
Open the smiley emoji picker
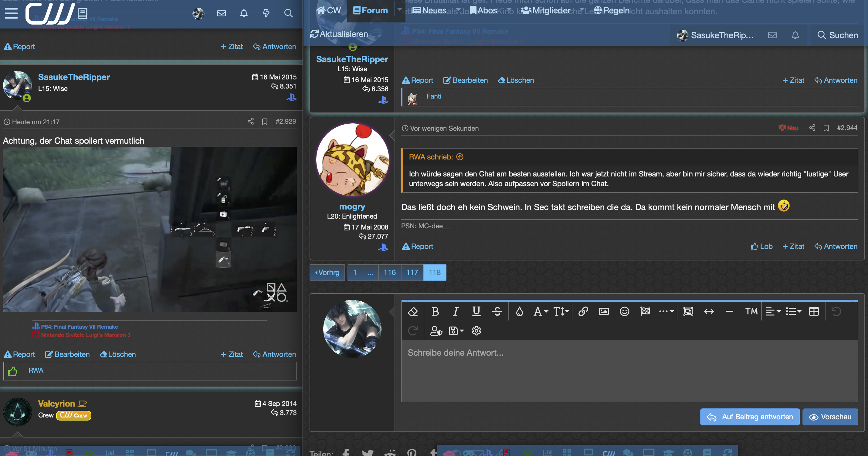[x=624, y=311]
